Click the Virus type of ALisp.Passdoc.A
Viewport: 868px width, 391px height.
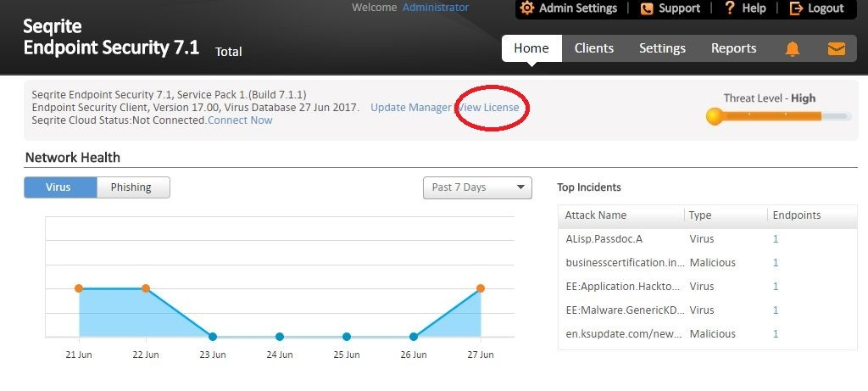tap(702, 239)
